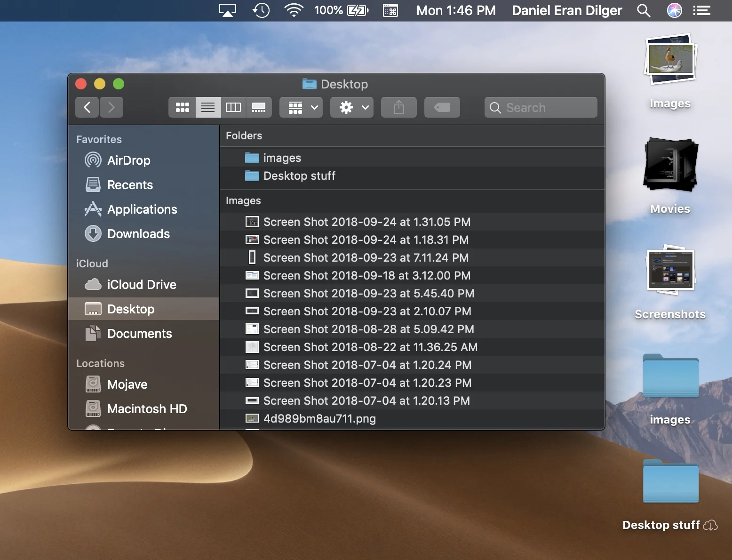Open Applications in the sidebar
Screen dimensions: 732x560
point(144,209)
